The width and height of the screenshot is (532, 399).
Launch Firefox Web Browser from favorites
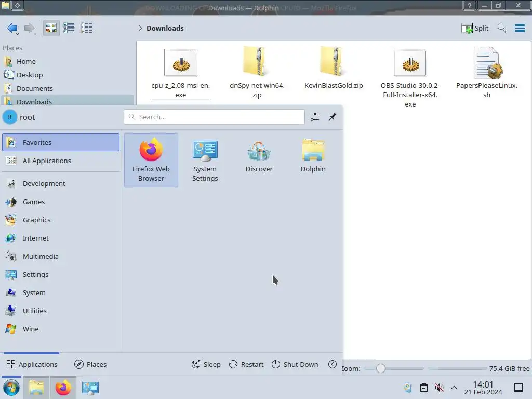point(151,160)
